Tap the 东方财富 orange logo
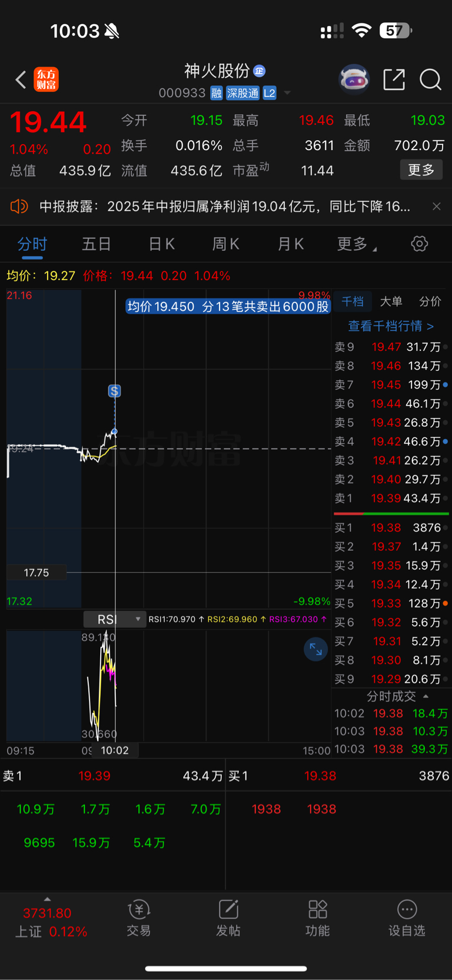Viewport: 452px width, 980px height. (x=46, y=79)
